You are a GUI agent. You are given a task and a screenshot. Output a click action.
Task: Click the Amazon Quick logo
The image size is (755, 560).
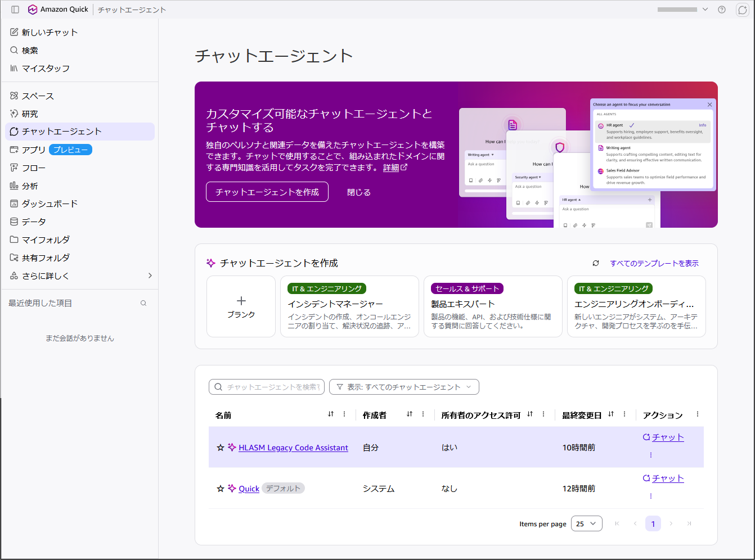click(x=58, y=10)
